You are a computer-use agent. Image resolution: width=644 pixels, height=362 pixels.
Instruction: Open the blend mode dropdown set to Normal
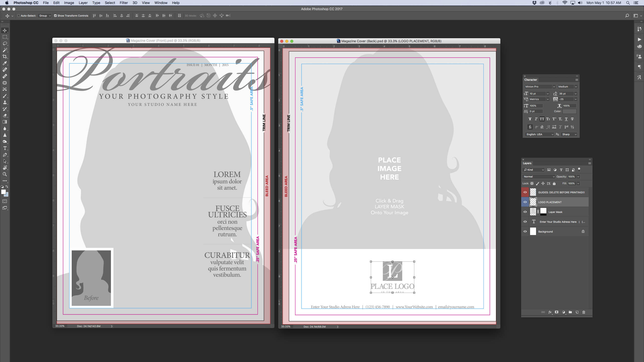point(539,176)
